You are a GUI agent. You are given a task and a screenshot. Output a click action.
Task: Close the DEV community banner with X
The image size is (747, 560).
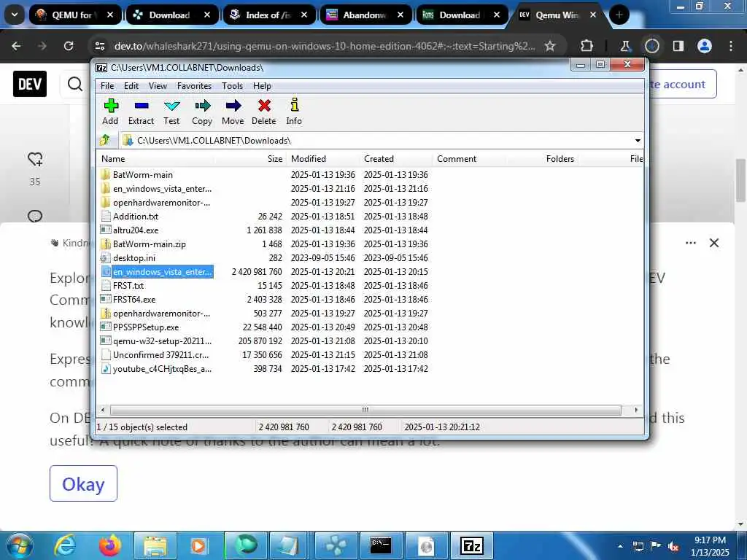click(713, 243)
